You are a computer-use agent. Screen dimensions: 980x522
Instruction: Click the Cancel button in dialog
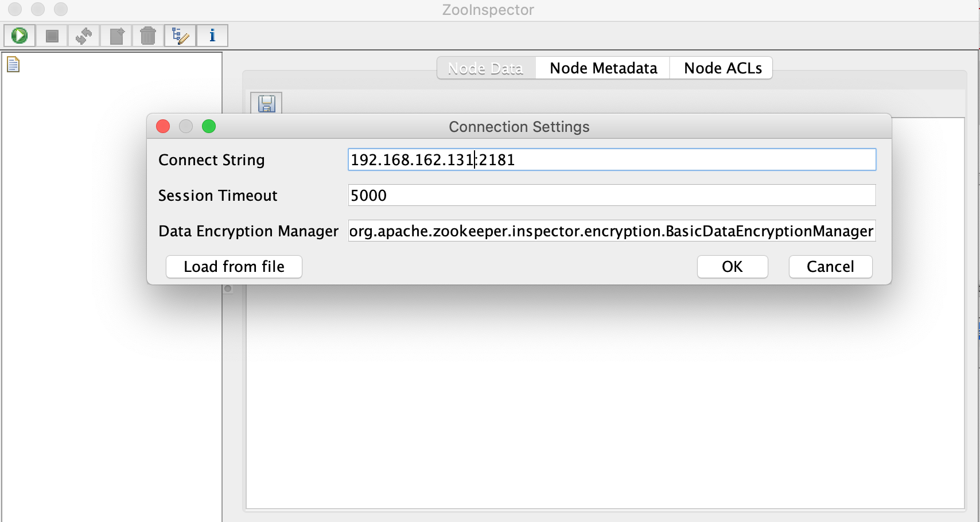[831, 267]
